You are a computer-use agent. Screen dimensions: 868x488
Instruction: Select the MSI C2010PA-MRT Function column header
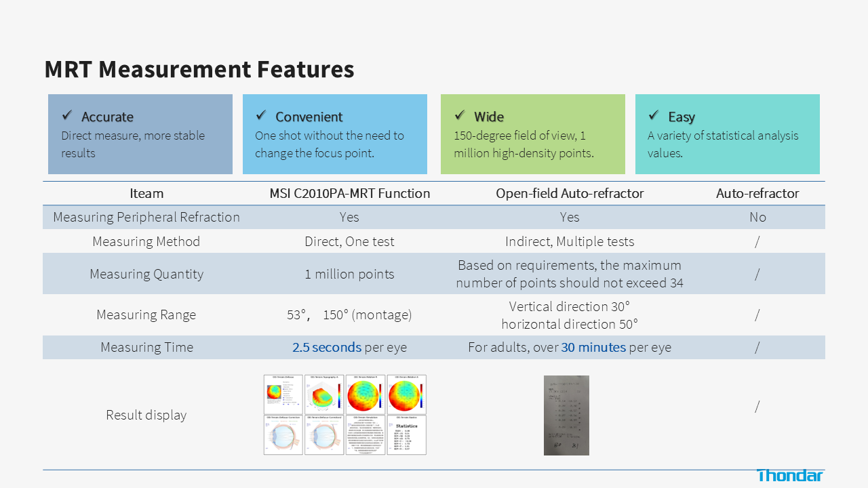tap(349, 193)
